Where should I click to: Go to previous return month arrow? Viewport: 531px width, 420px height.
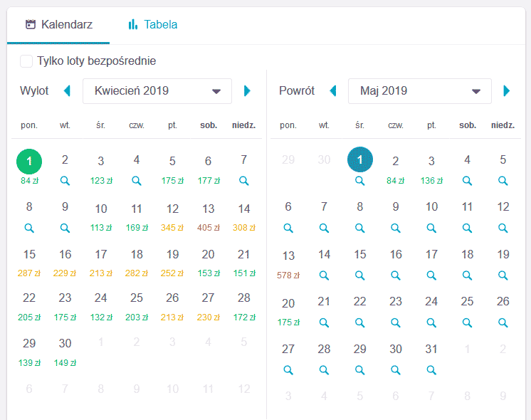333,91
